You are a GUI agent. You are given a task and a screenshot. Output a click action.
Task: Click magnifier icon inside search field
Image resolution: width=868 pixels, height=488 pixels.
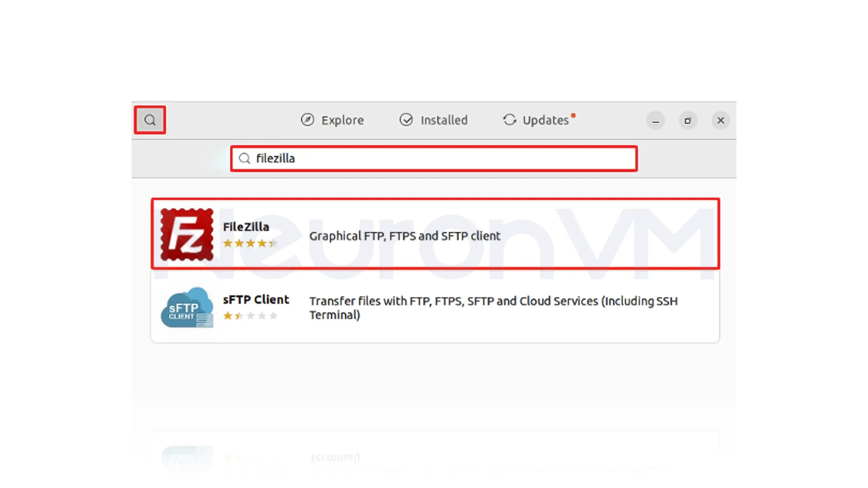tap(245, 158)
